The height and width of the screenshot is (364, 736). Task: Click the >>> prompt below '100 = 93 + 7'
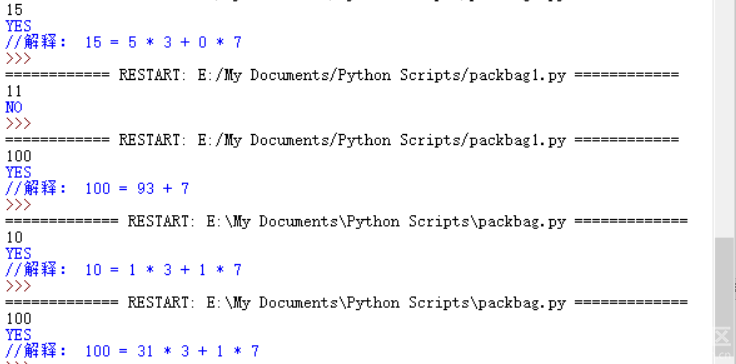[18, 205]
